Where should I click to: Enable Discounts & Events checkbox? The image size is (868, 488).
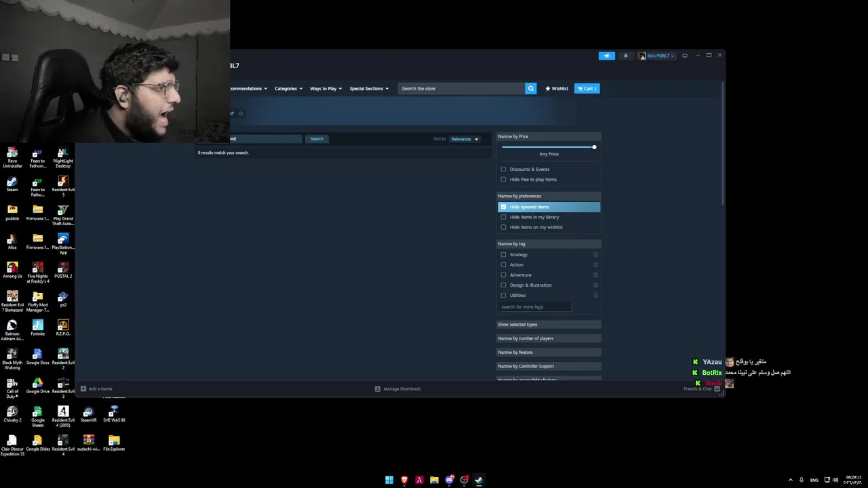tap(503, 169)
